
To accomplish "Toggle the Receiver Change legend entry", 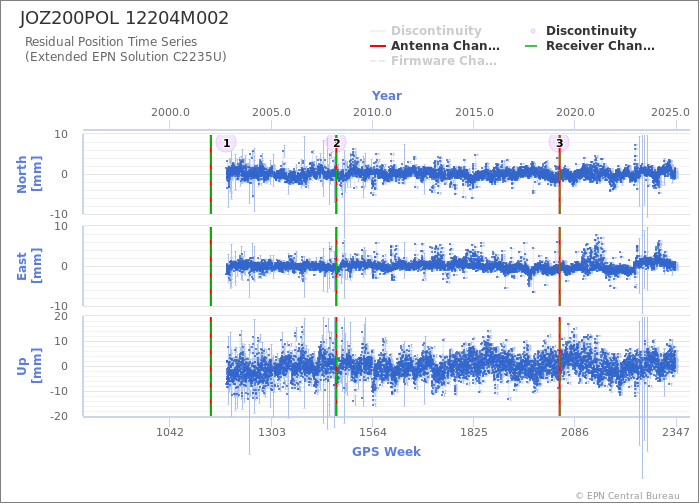I will pyautogui.click(x=590, y=46).
